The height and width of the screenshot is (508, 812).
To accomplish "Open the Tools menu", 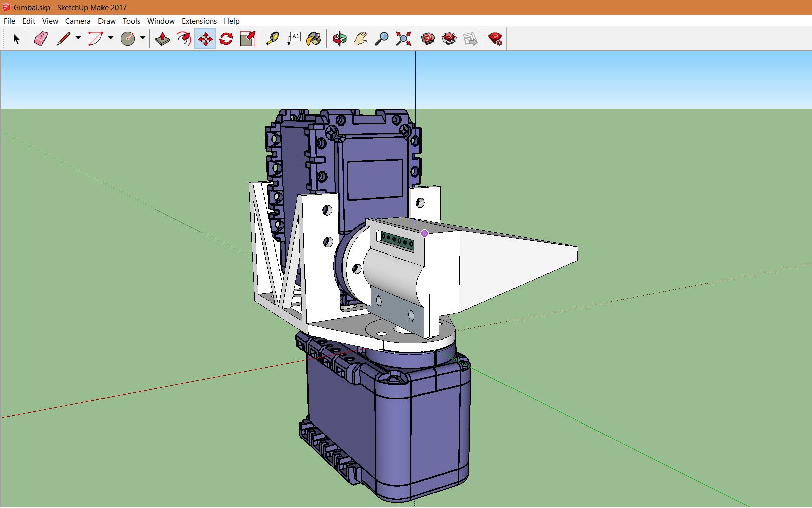I will (131, 21).
